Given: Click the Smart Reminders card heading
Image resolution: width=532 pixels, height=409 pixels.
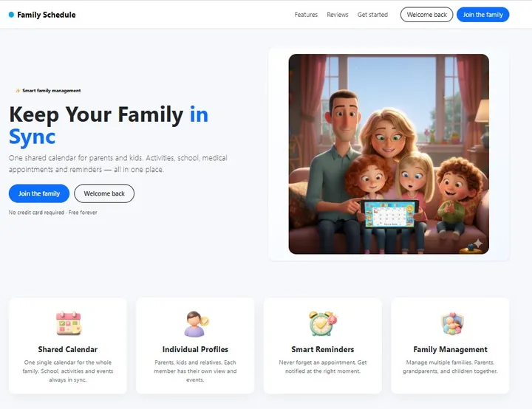Looking at the screenshot, I should [x=323, y=349].
